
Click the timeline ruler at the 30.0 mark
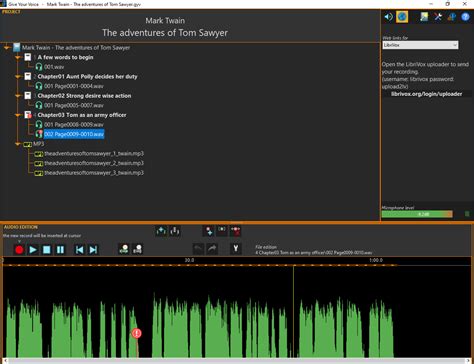[x=189, y=260]
